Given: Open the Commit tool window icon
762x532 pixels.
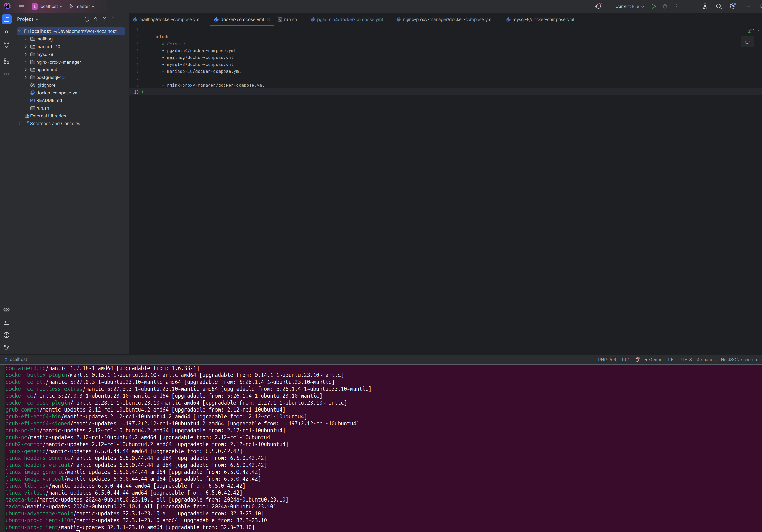Looking at the screenshot, I should pyautogui.click(x=7, y=32).
